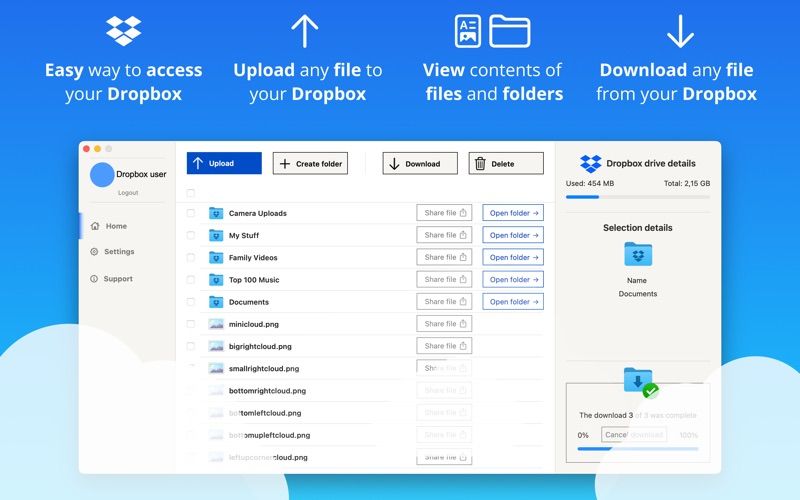Click the Upload button
The width and height of the screenshot is (800, 500).
224,163
